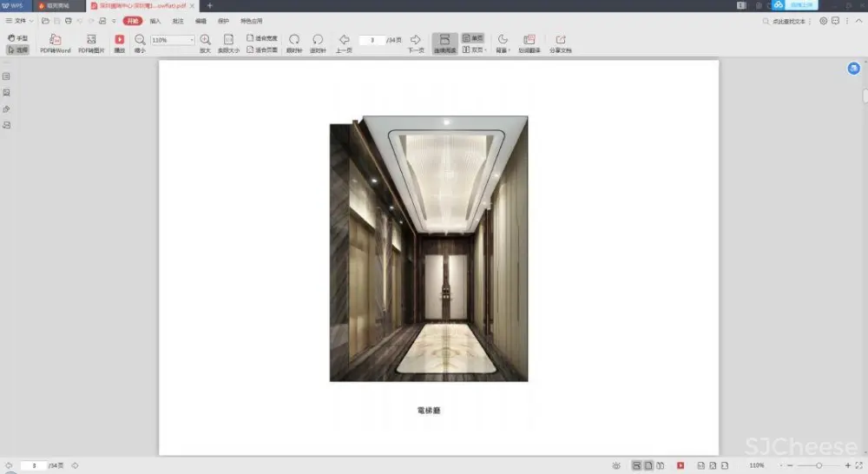Rotate page counterclockwise with 逆时针 icon
868x474 pixels.
click(318, 40)
